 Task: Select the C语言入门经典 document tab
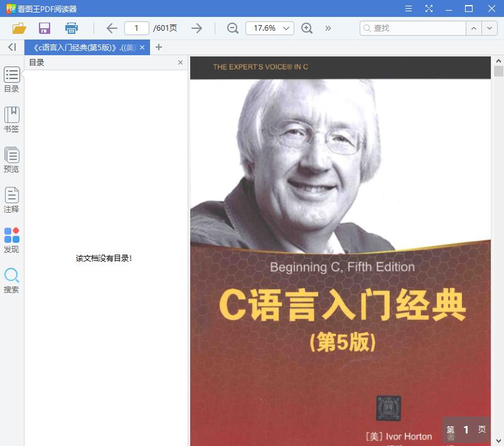click(85, 48)
